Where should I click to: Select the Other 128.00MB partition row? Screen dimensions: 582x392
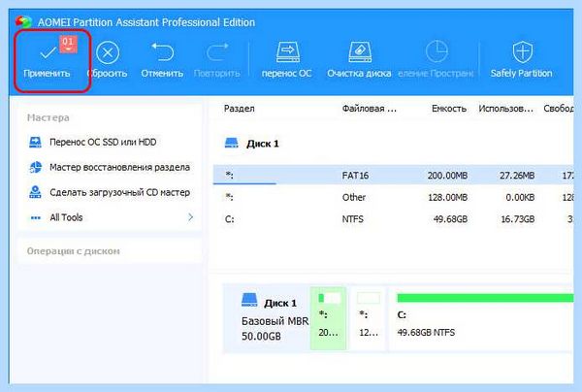pyautogui.click(x=394, y=197)
